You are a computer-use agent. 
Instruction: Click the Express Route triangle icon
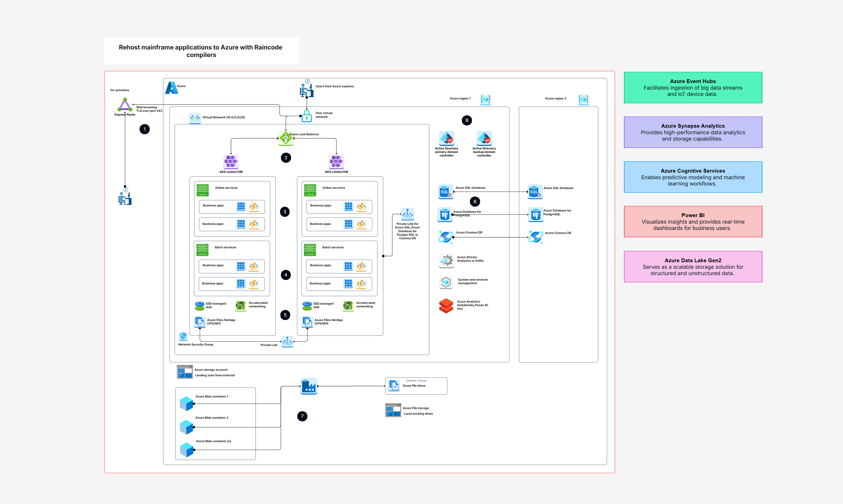125,104
